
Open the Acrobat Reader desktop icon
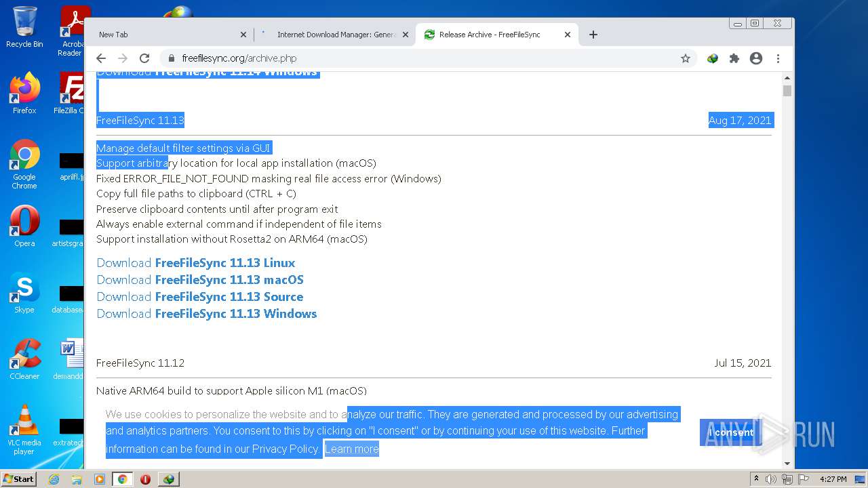click(72, 31)
